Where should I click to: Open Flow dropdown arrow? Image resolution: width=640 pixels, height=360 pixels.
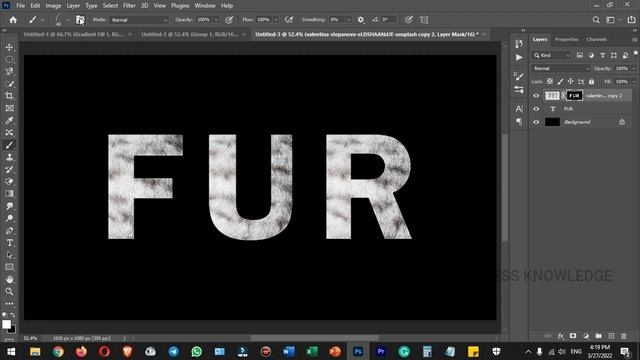click(276, 20)
